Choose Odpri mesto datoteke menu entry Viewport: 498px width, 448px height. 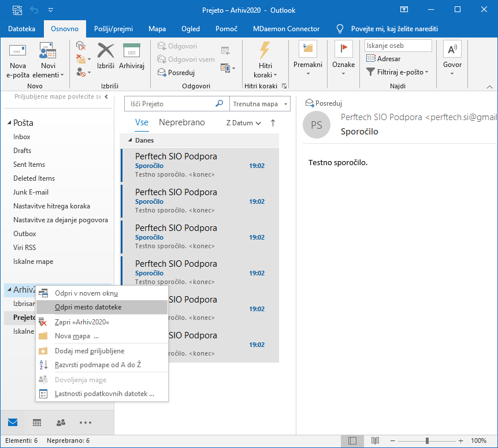tap(102, 307)
